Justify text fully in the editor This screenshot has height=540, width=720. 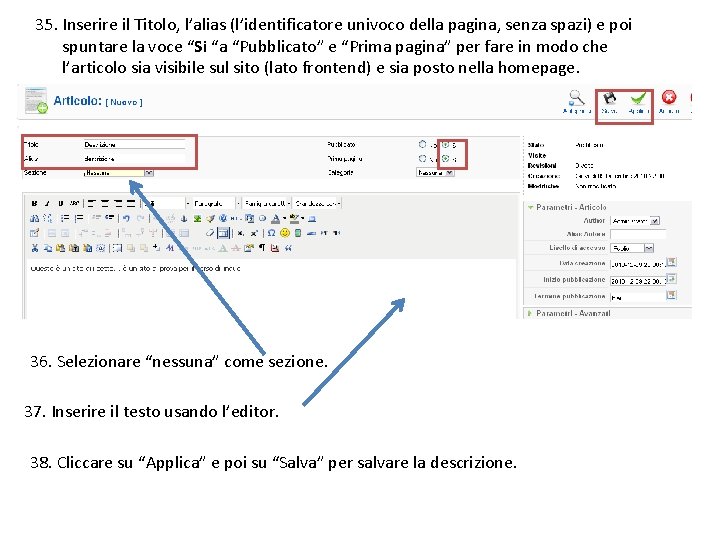coord(131,203)
